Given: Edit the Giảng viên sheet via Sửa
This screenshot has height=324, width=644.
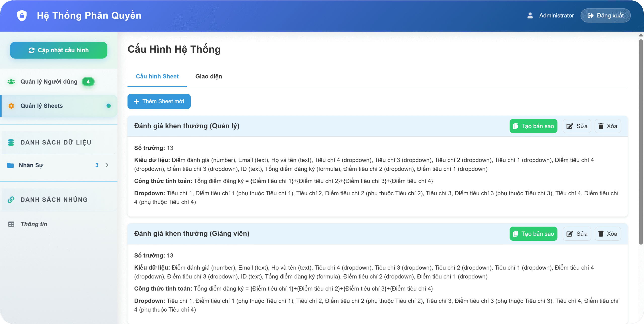Looking at the screenshot, I should tap(577, 234).
